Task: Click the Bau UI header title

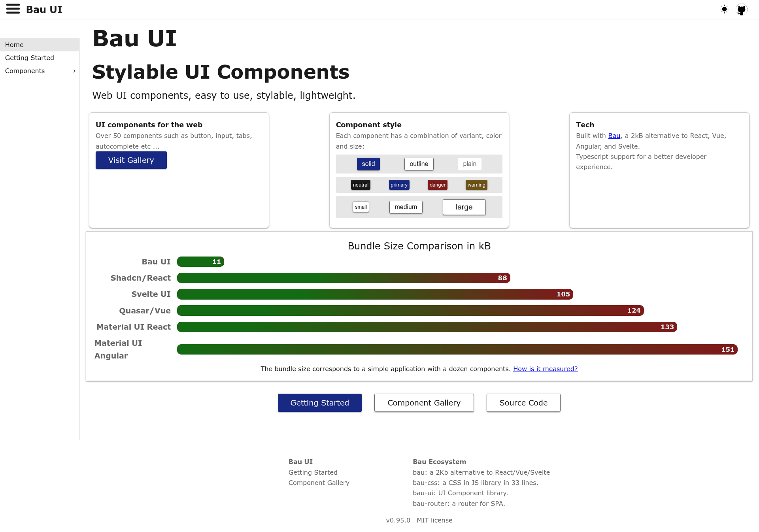Action: [44, 9]
